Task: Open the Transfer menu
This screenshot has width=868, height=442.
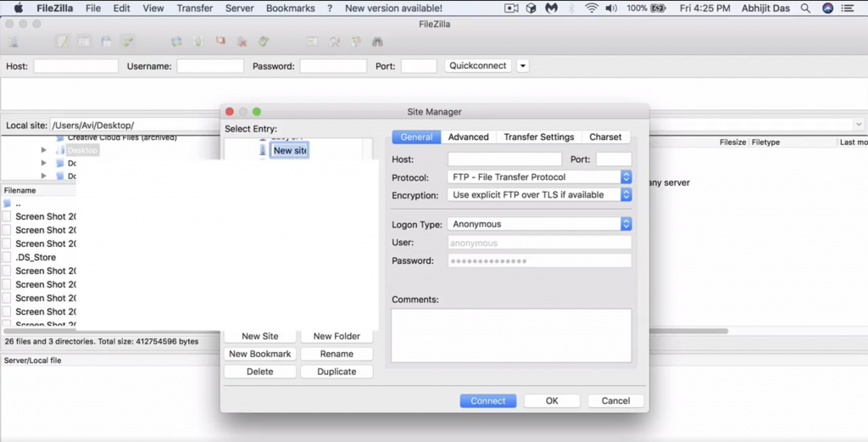Action: [194, 8]
